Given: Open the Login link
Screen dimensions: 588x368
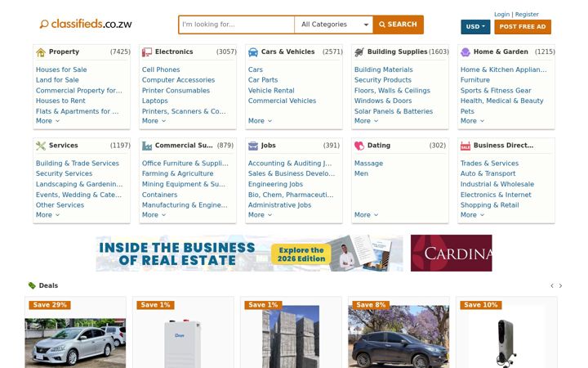Looking at the screenshot, I should tap(501, 14).
